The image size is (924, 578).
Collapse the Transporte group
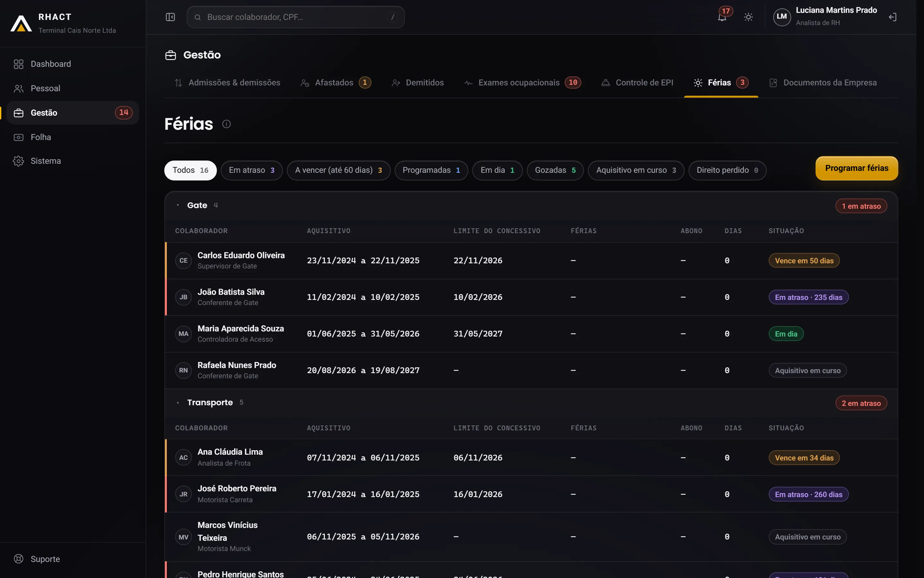[x=178, y=403]
